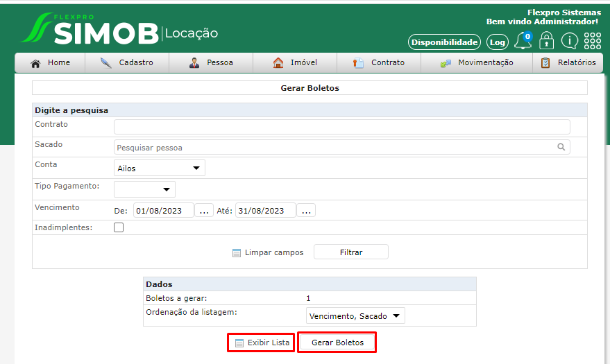Open the notifications bell icon

pyautogui.click(x=523, y=41)
